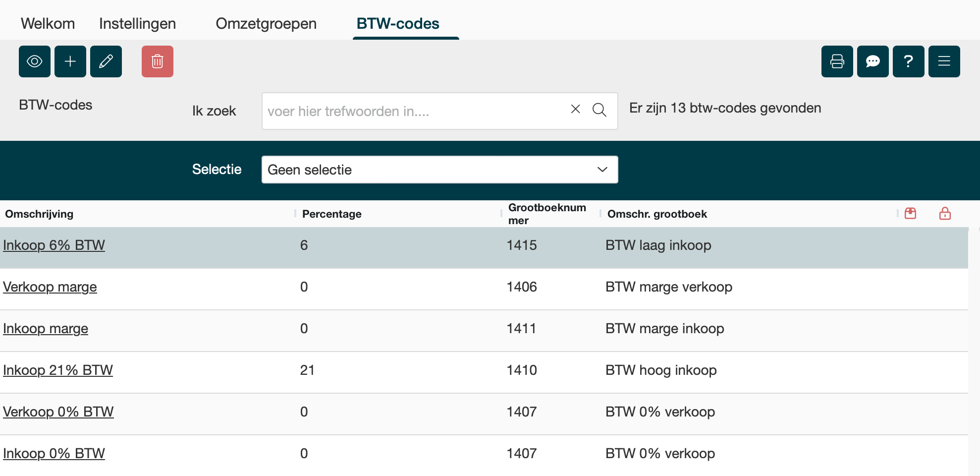The width and height of the screenshot is (980, 476).
Task: Open help with the question mark button
Action: click(909, 61)
